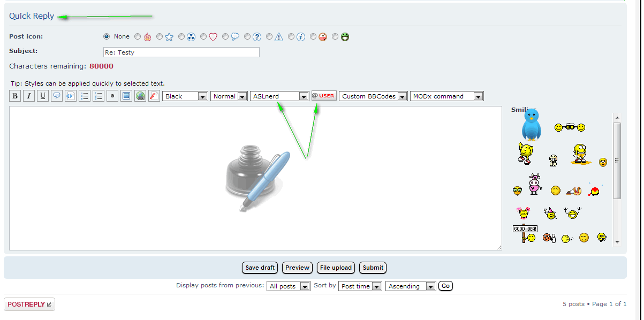Select the None post icon radio button

point(107,36)
